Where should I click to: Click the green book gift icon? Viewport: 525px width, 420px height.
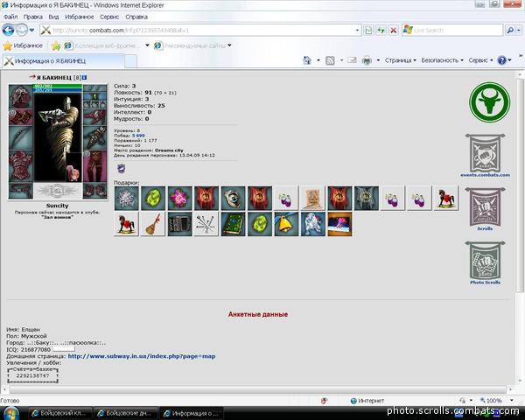[x=233, y=224]
